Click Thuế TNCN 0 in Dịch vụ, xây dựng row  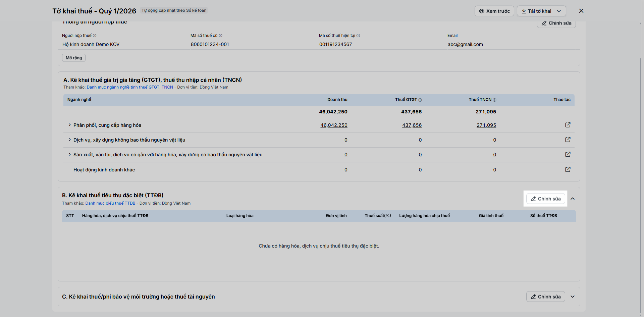pos(495,140)
